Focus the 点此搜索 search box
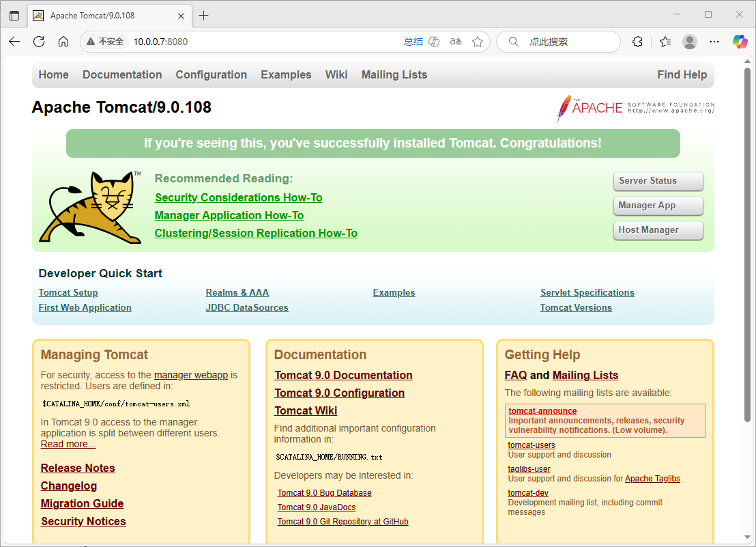Image resolution: width=756 pixels, height=547 pixels. point(558,42)
